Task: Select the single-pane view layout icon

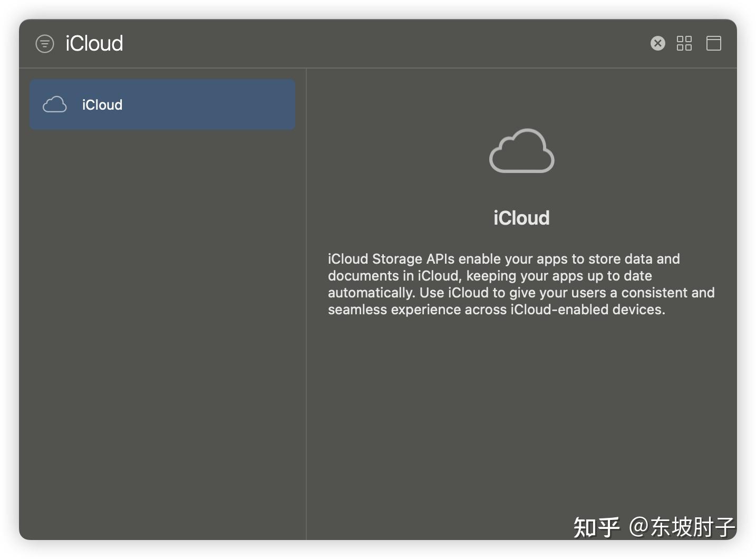Action: [713, 43]
